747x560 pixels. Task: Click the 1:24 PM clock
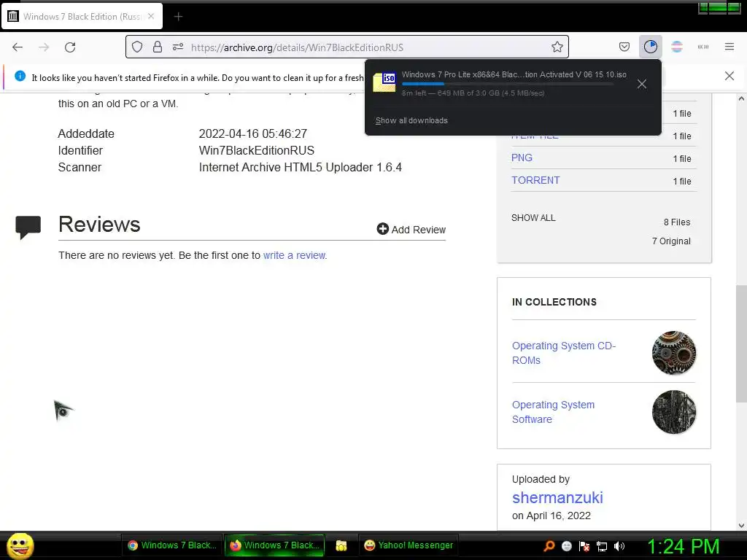pos(683,546)
